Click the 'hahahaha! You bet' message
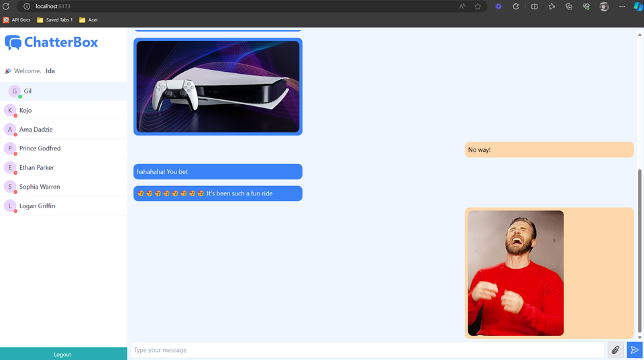 [217, 171]
